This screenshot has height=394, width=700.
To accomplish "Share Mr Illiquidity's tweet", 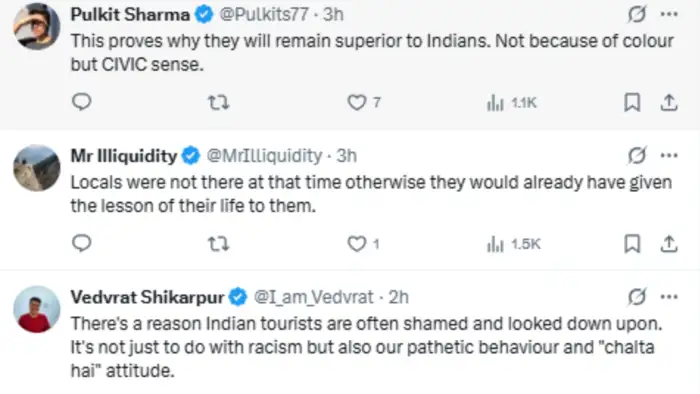I will 669,244.
